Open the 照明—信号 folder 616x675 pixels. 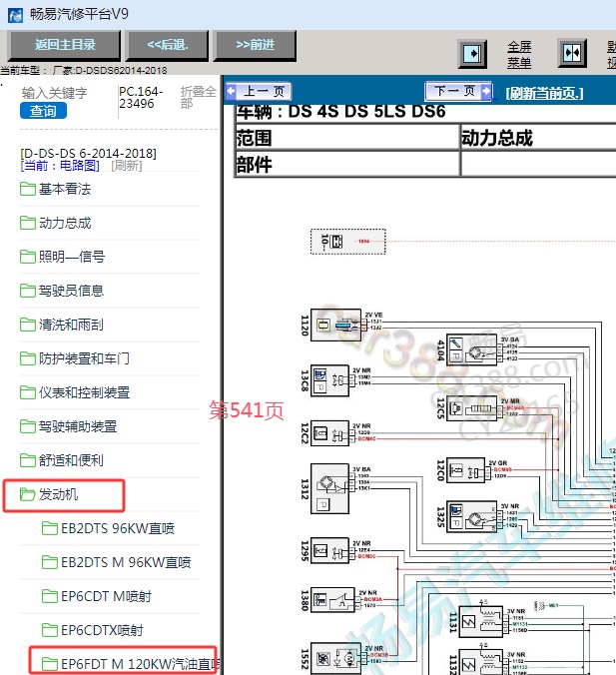pyautogui.click(x=72, y=257)
